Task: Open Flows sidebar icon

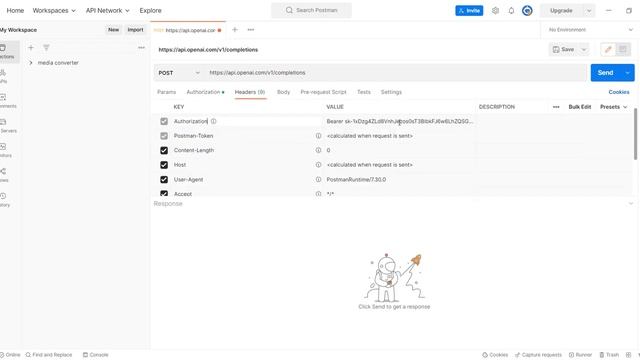Action: [x=4, y=175]
